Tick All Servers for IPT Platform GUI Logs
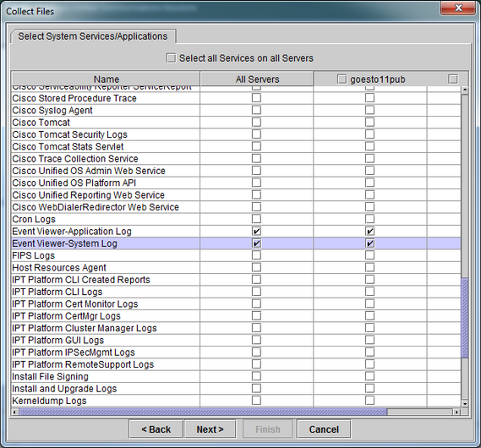 pos(256,340)
